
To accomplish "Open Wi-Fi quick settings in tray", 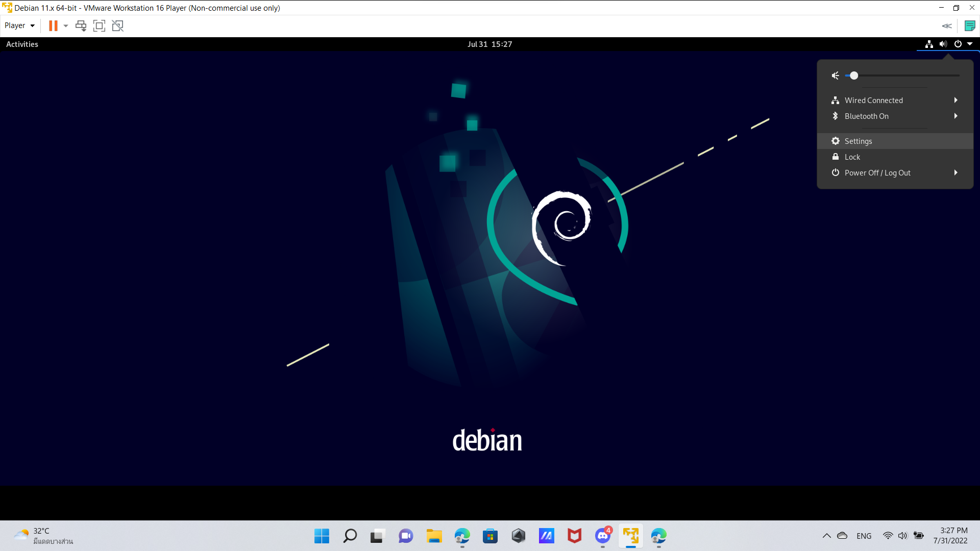I will [x=888, y=536].
